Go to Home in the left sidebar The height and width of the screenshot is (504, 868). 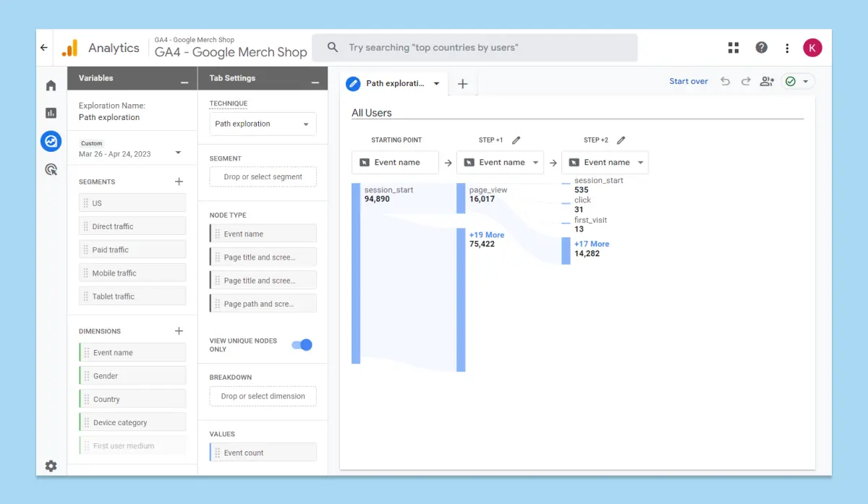point(51,85)
